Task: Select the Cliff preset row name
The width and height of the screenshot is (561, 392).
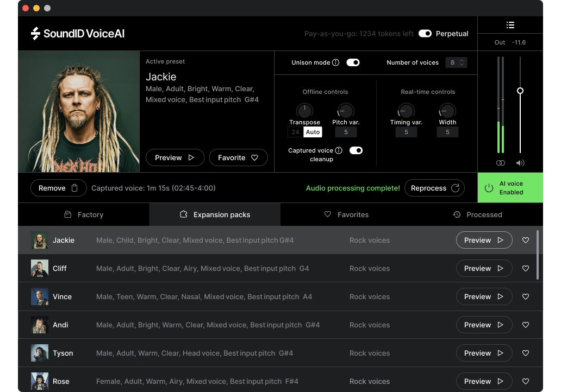Action: coord(59,268)
